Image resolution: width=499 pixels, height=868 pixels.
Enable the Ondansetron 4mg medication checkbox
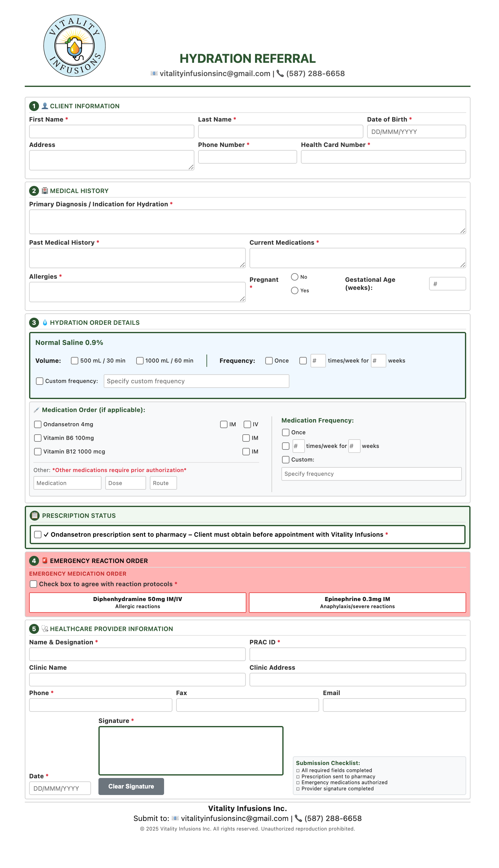click(38, 424)
